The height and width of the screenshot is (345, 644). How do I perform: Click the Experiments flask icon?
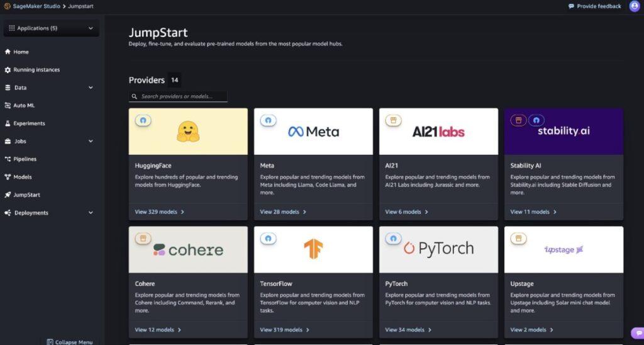point(8,123)
